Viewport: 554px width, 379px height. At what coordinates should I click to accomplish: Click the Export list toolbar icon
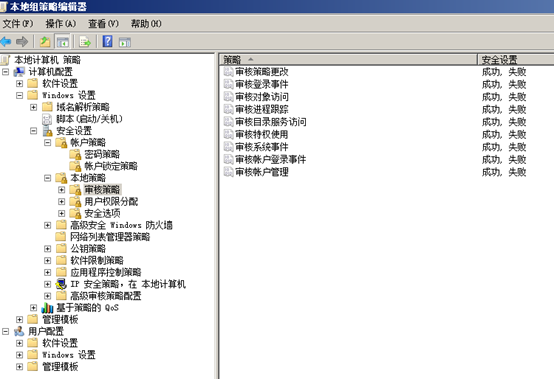pyautogui.click(x=85, y=42)
